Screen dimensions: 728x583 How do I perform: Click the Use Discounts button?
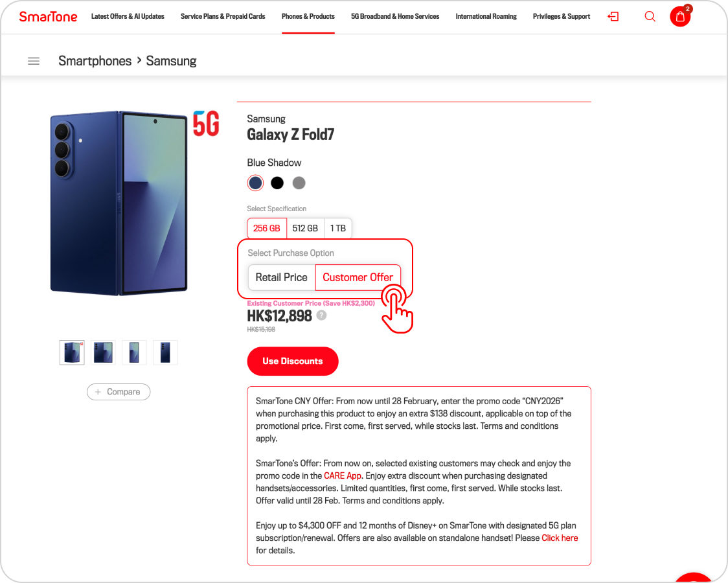[x=293, y=361]
